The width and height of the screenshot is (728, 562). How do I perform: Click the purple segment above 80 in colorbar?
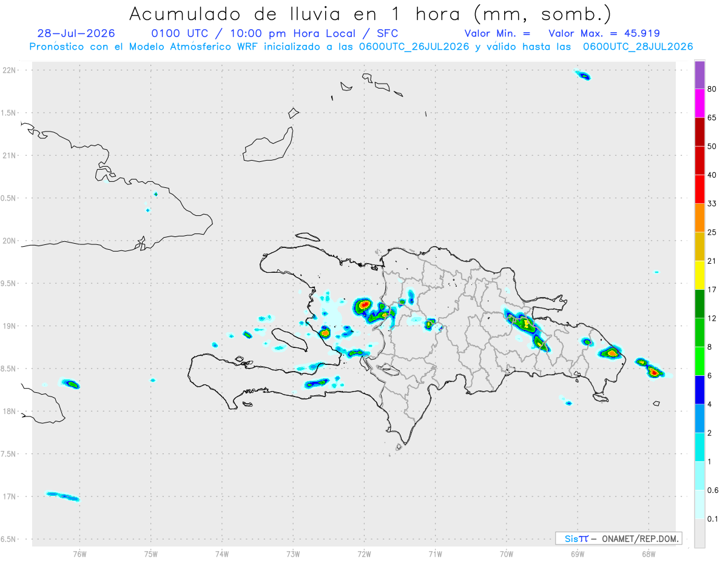[699, 75]
